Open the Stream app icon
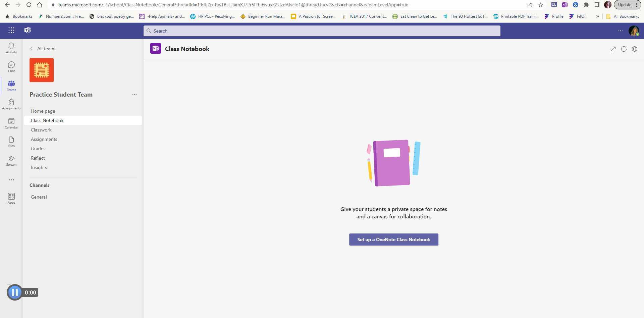Screen dimensions: 644x318 pos(11,160)
